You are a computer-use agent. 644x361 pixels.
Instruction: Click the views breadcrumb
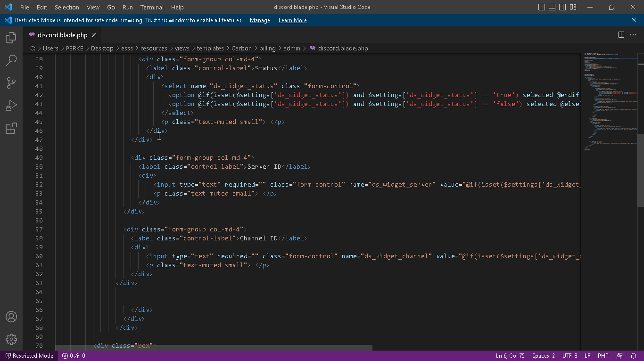point(182,48)
